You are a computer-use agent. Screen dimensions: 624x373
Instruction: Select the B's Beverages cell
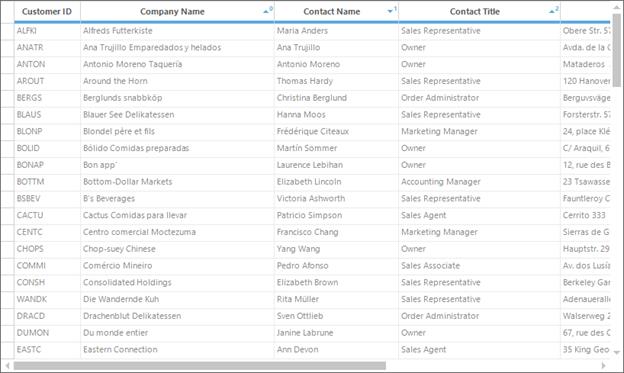click(177, 199)
